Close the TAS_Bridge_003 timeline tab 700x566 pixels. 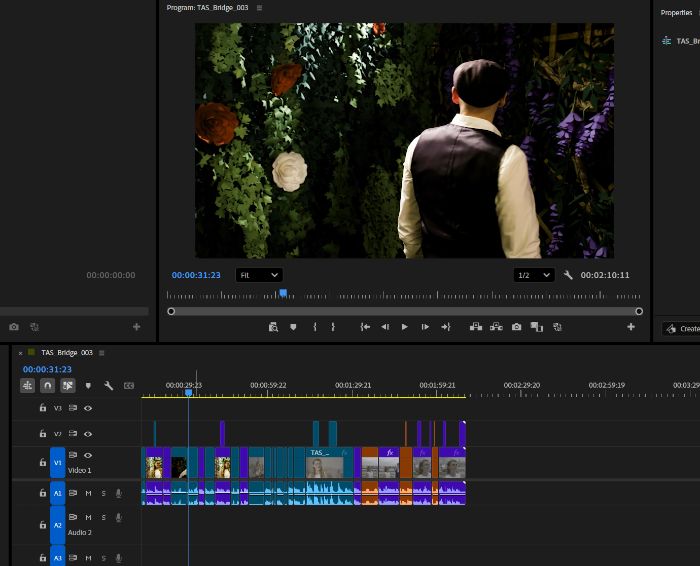pyautogui.click(x=20, y=353)
